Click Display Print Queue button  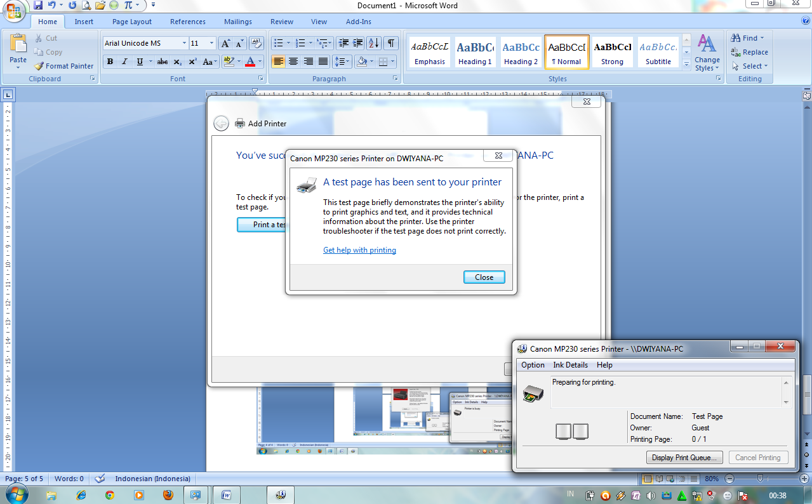point(684,457)
